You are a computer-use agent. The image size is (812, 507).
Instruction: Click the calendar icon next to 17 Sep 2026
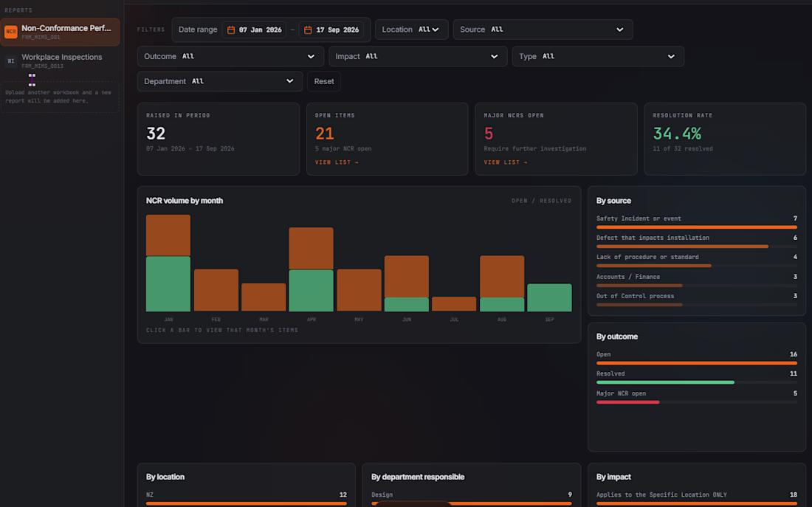tap(308, 30)
